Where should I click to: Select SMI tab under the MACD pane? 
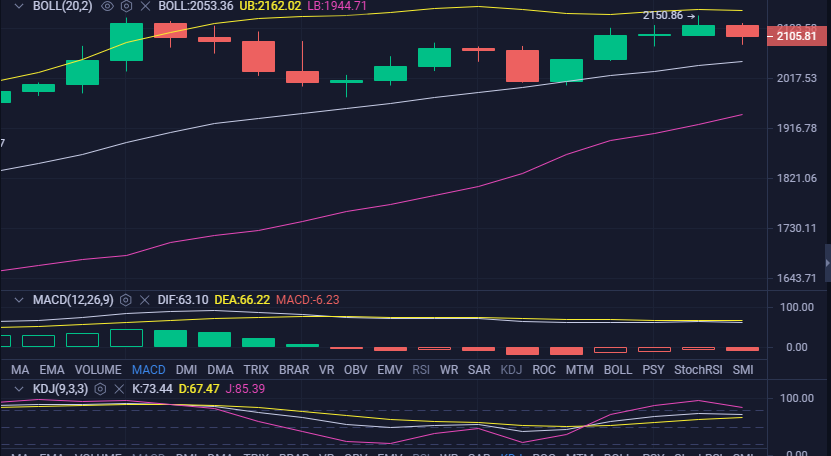coord(742,370)
